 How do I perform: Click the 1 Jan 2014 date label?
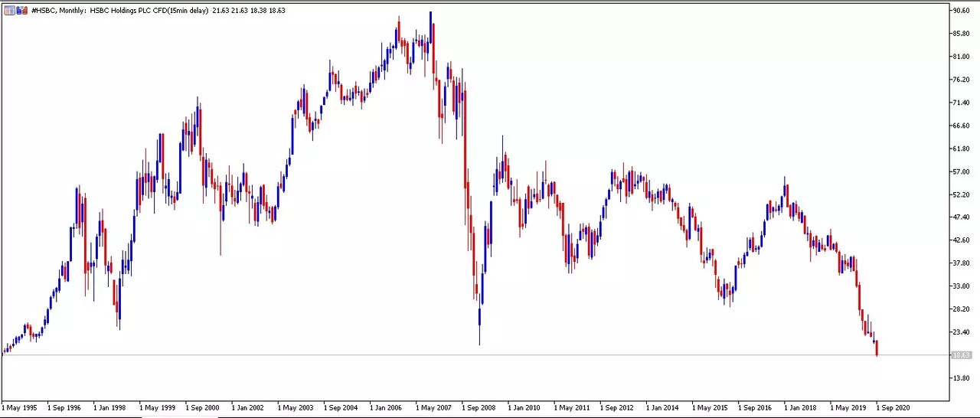(x=664, y=408)
